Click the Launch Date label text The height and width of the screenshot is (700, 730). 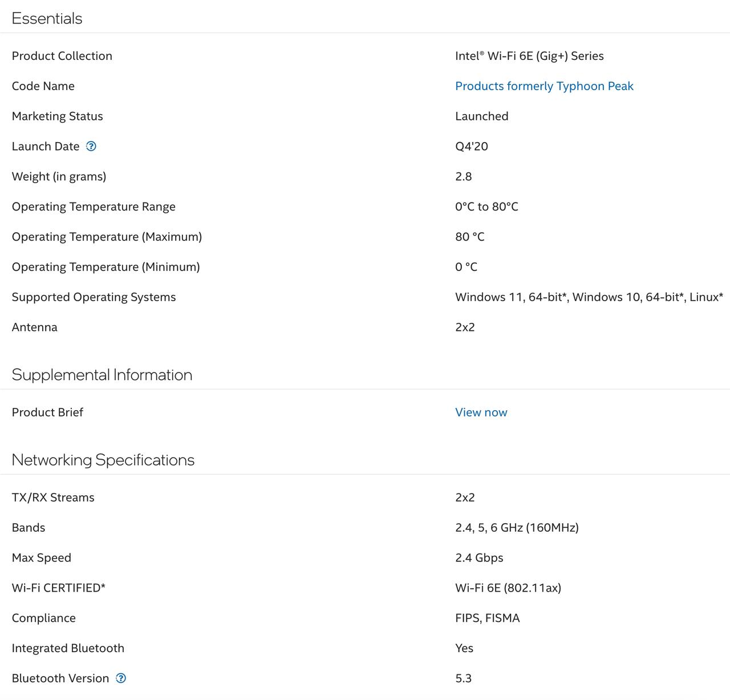pyautogui.click(x=46, y=147)
